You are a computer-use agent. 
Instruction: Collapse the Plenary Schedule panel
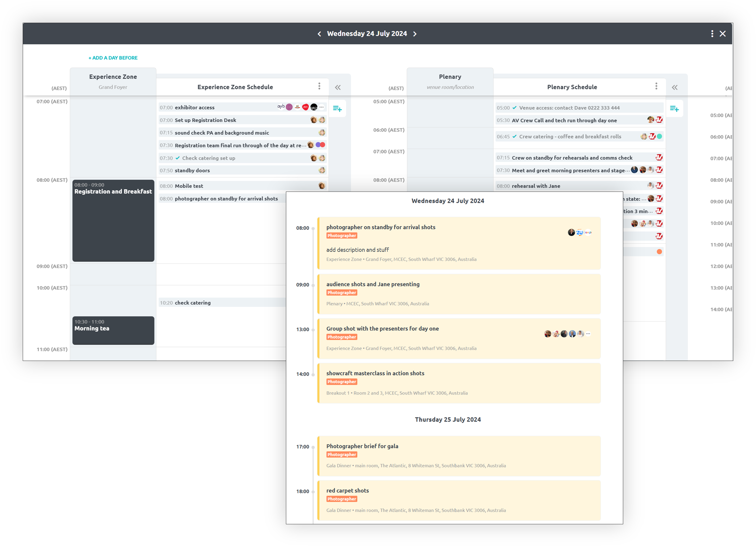pos(675,87)
